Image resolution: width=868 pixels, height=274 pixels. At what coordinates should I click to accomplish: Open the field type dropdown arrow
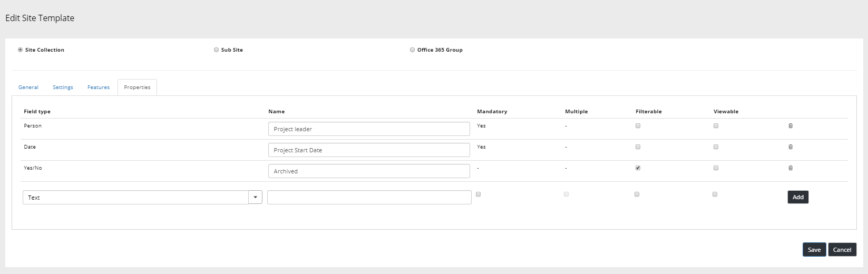point(255,197)
